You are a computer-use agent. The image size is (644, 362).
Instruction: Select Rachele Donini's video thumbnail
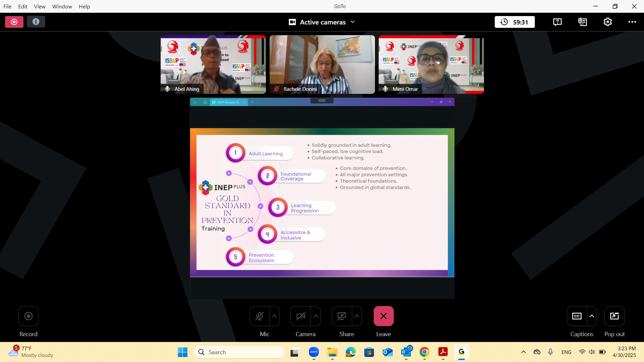point(322,64)
